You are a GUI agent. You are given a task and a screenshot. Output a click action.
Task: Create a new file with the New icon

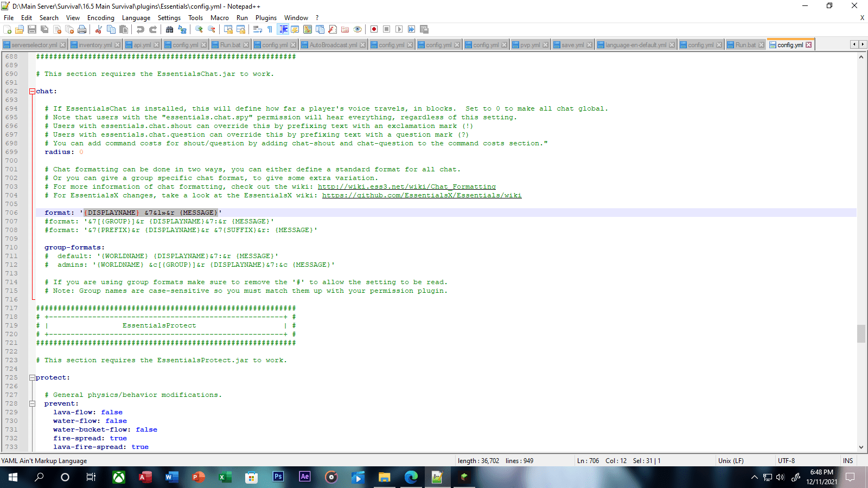tap(8, 29)
